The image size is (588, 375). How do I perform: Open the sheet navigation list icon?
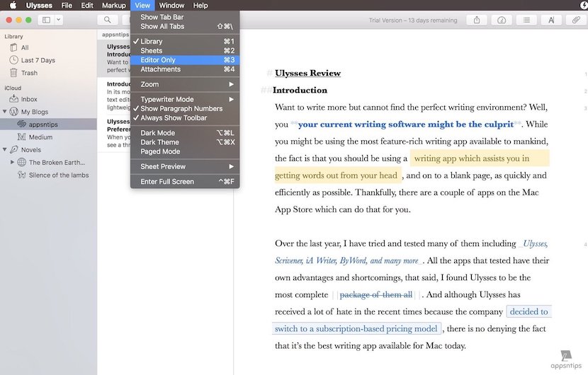526,20
